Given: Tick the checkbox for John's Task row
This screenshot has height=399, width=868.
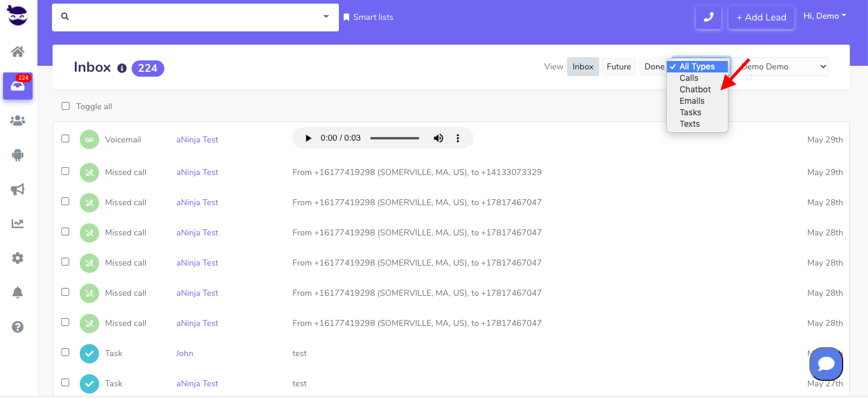Looking at the screenshot, I should click(x=65, y=353).
